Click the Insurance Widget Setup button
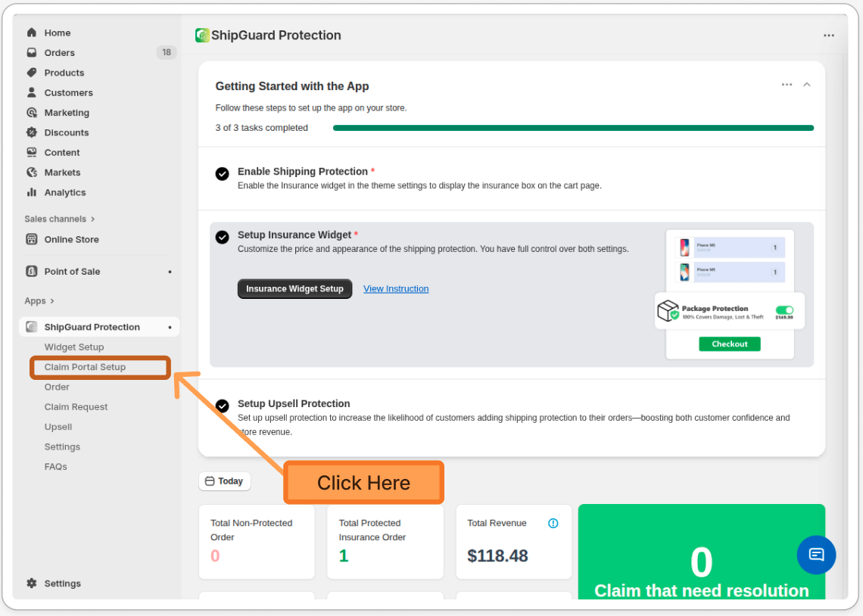The height and width of the screenshot is (616, 863). pos(294,289)
